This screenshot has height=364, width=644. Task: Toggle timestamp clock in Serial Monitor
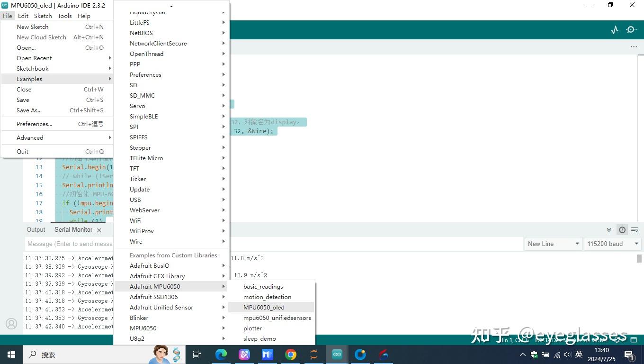(622, 230)
